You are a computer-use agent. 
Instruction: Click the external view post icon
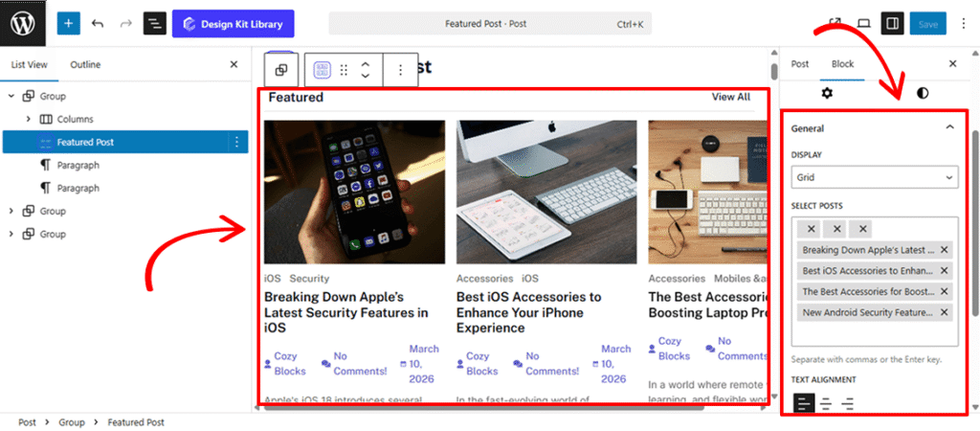click(x=835, y=24)
